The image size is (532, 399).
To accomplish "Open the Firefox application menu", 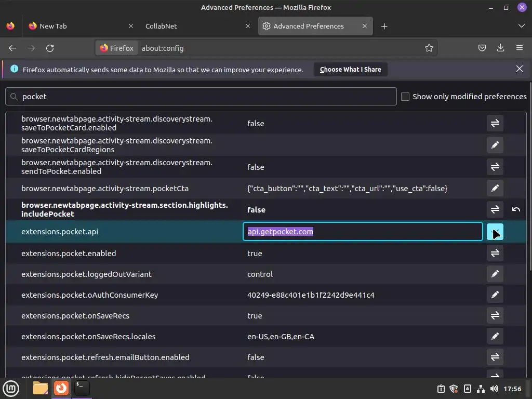I will (519, 48).
